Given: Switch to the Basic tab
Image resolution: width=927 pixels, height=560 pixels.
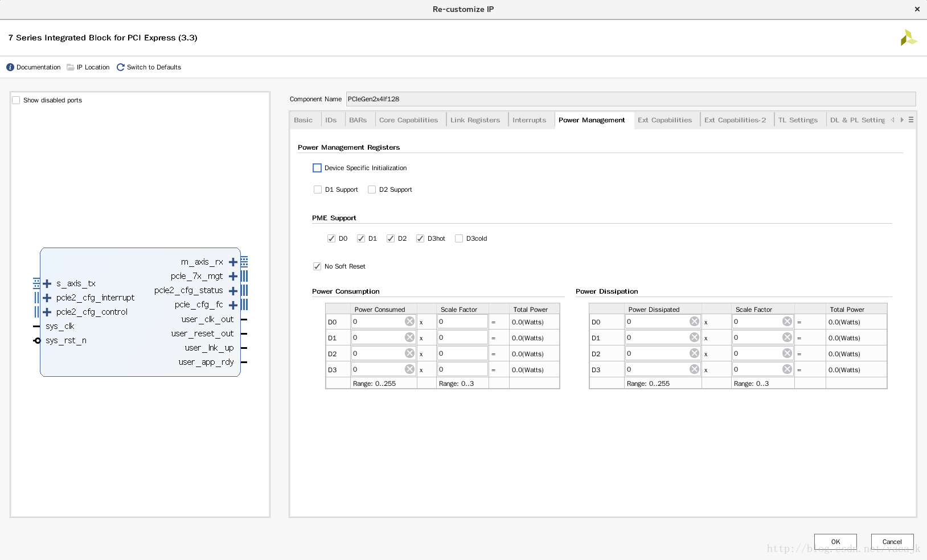Looking at the screenshot, I should point(303,120).
